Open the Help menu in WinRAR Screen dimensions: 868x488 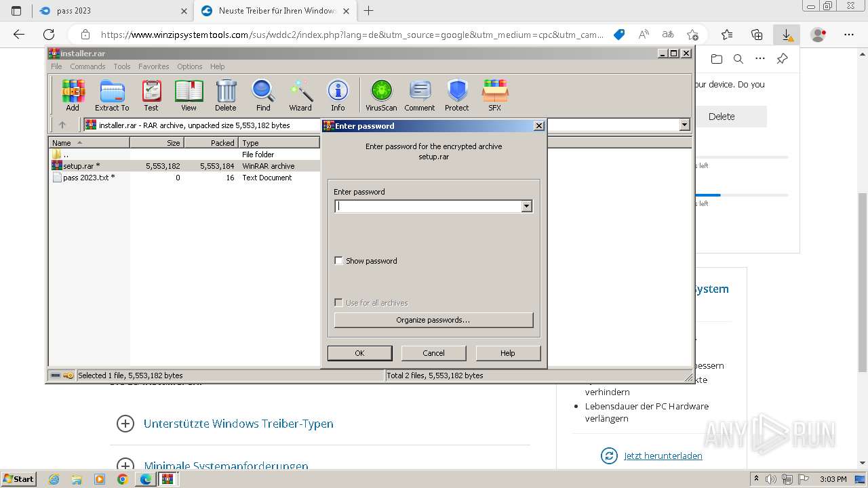(x=217, y=66)
